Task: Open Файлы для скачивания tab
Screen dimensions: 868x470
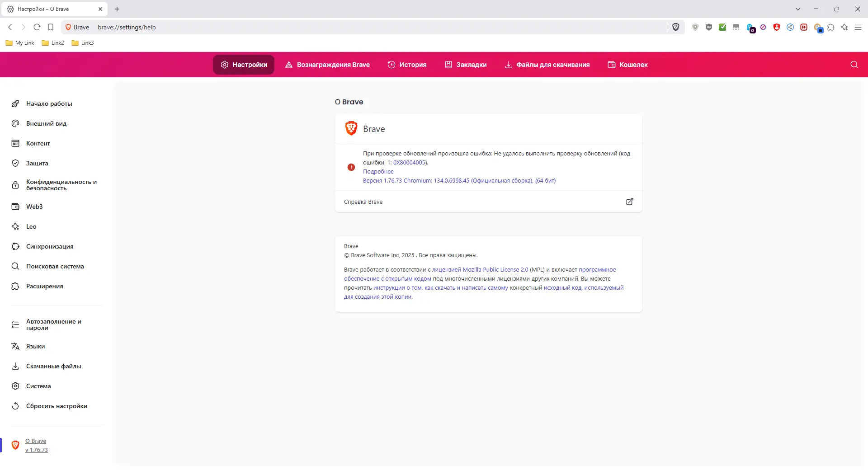Action: click(x=547, y=65)
